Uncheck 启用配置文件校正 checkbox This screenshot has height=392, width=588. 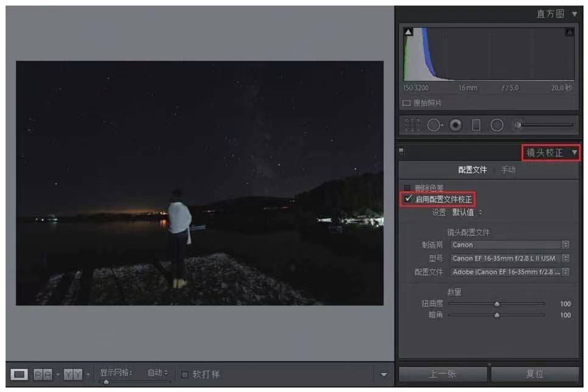408,198
